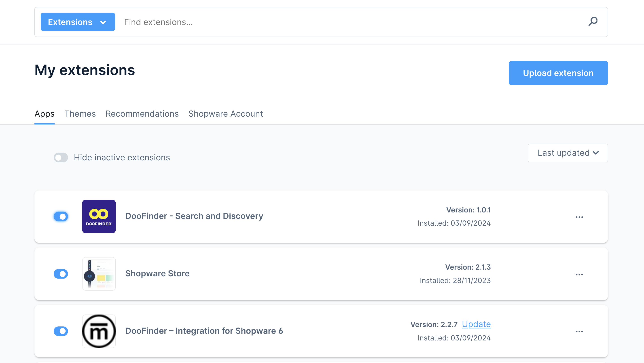Open the three-dot menu for DooFinder Integration for Shopware 6
Screen dimensions: 644x363
[x=579, y=332]
